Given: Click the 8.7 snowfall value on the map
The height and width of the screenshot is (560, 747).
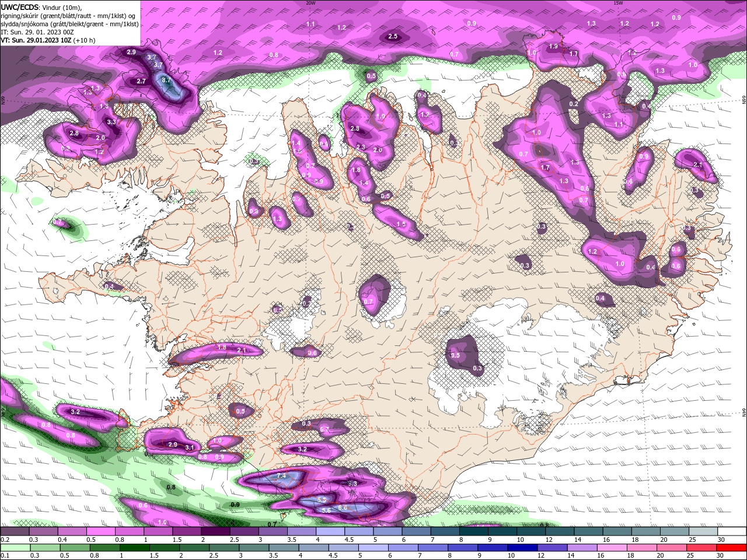Looking at the screenshot, I should 166,80.
